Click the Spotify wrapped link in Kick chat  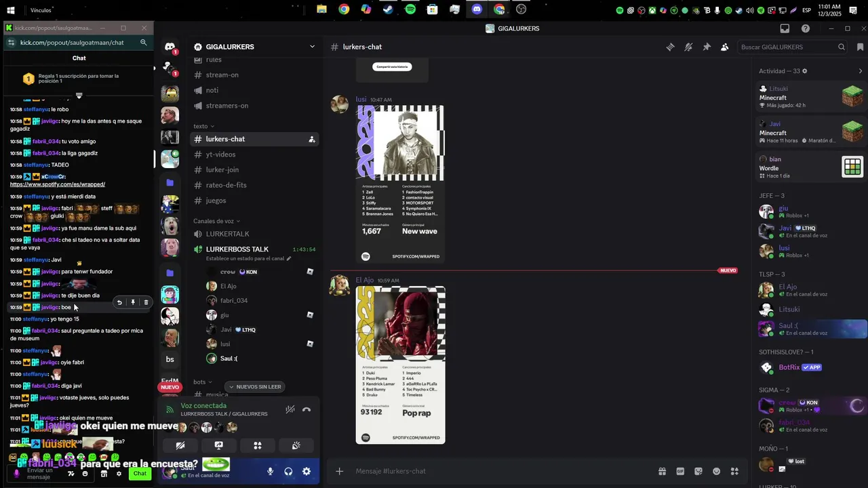point(58,184)
